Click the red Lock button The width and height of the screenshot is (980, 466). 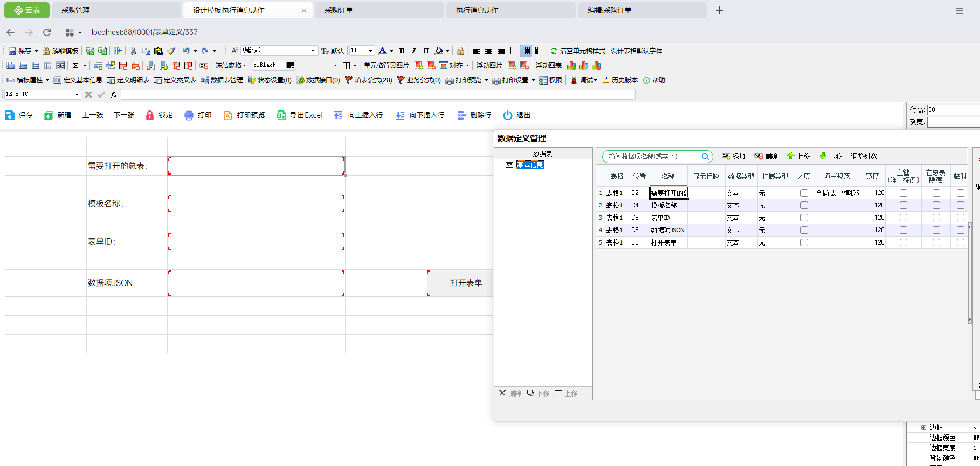click(x=159, y=115)
